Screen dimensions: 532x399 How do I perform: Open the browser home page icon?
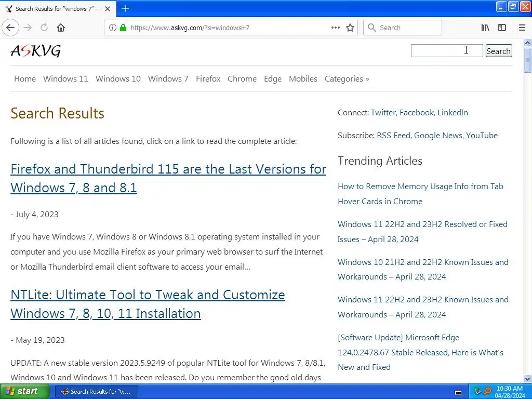pyautogui.click(x=61, y=28)
